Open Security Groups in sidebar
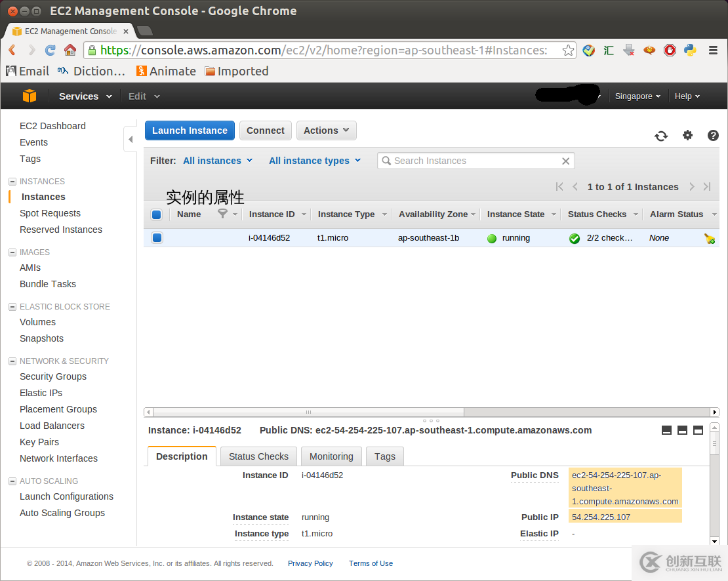This screenshot has width=728, height=581. 53,376
